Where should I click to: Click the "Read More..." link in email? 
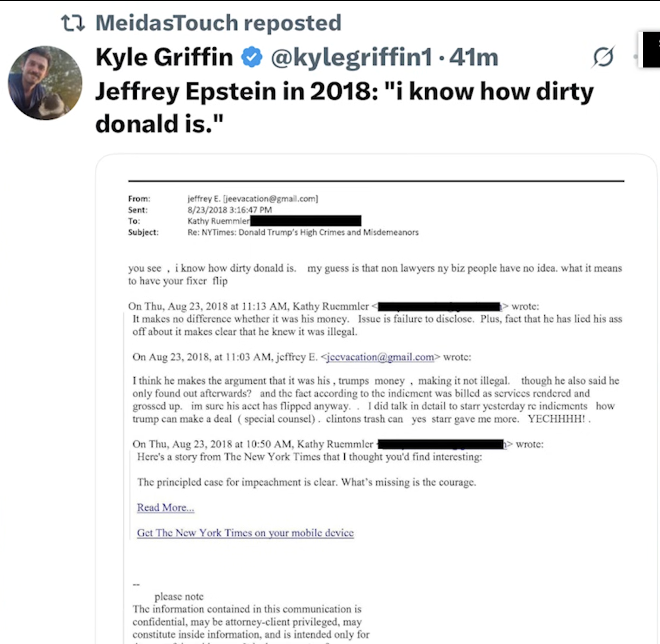pos(166,507)
